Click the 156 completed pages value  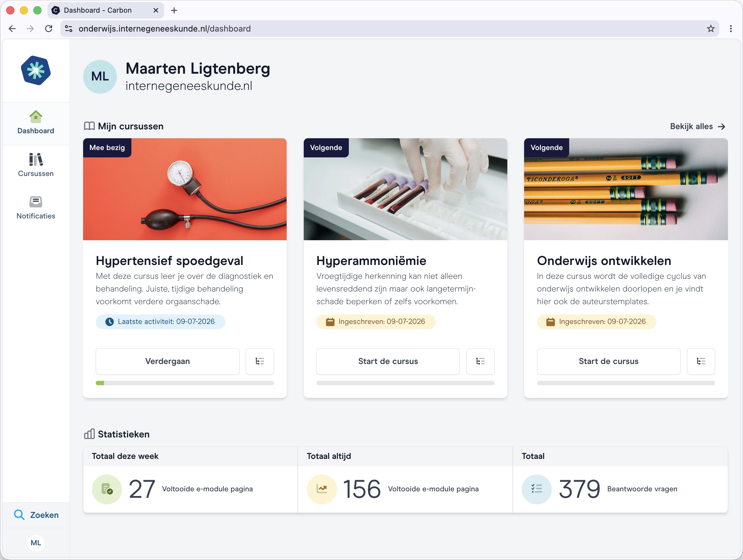point(361,489)
